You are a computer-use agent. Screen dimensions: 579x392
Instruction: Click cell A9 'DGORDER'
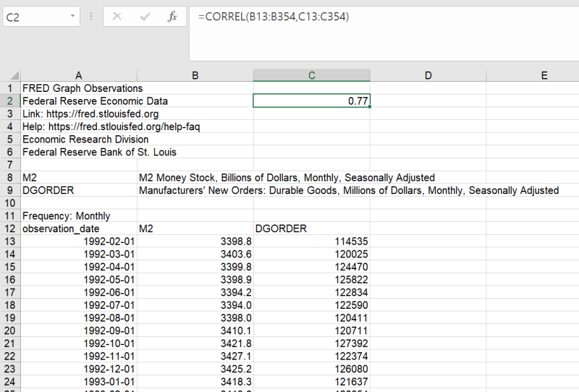[79, 190]
